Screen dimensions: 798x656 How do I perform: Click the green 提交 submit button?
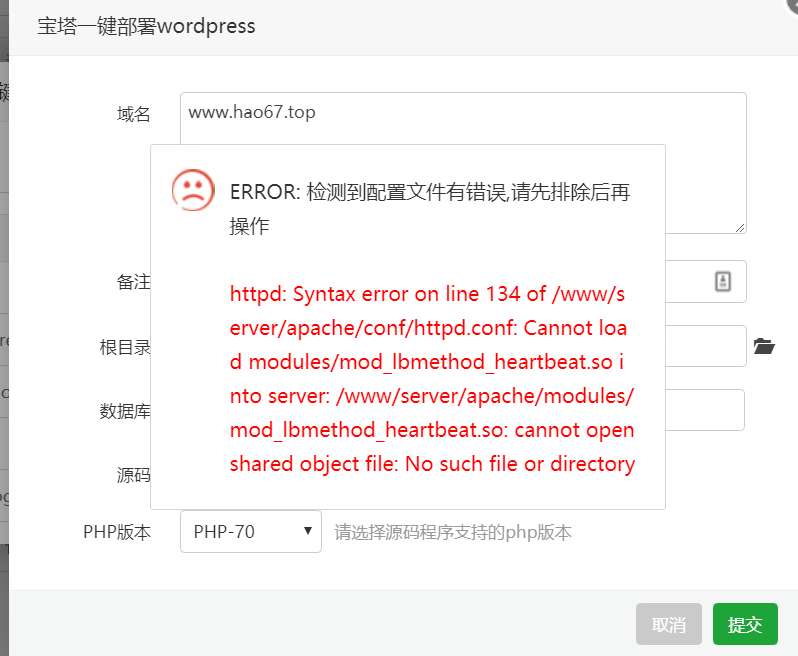coord(745,624)
